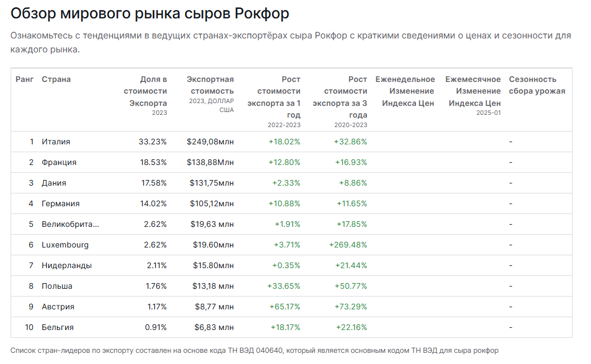Select the Австрия country cell

click(x=58, y=307)
